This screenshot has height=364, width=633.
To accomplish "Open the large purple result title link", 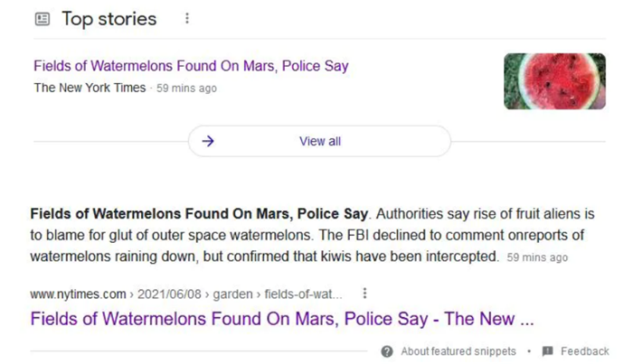I will tap(282, 319).
